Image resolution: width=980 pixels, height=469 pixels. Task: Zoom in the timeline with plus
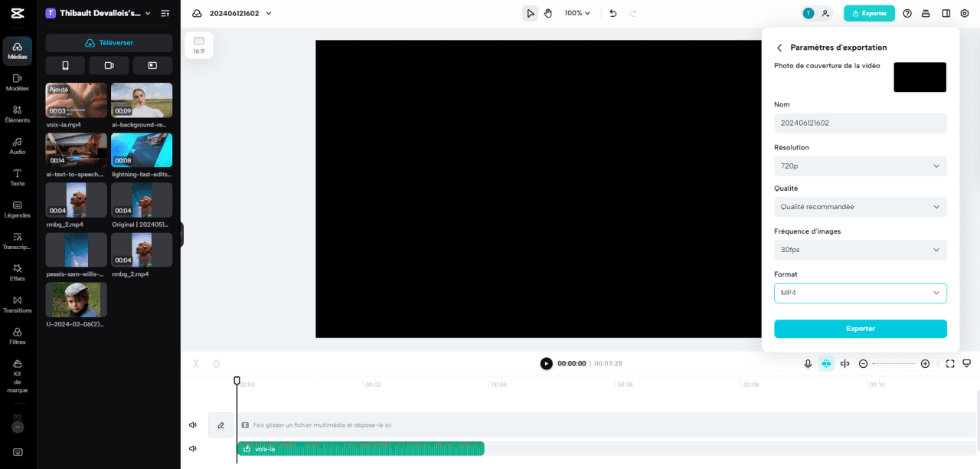pyautogui.click(x=925, y=363)
